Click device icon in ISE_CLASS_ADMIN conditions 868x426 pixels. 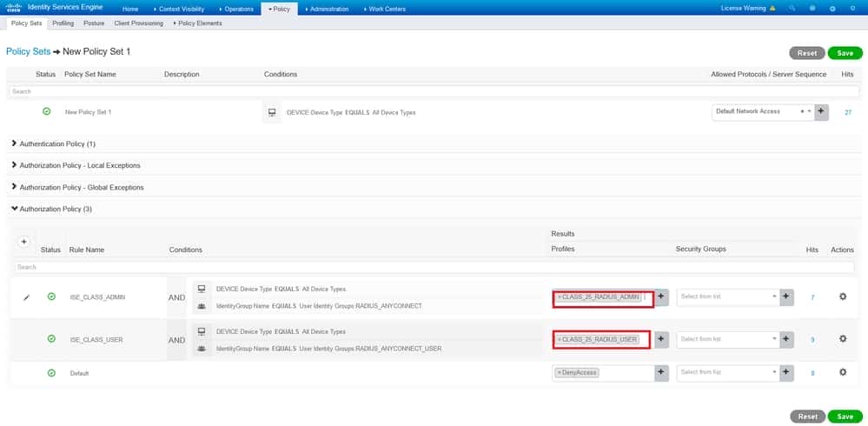pyautogui.click(x=202, y=289)
